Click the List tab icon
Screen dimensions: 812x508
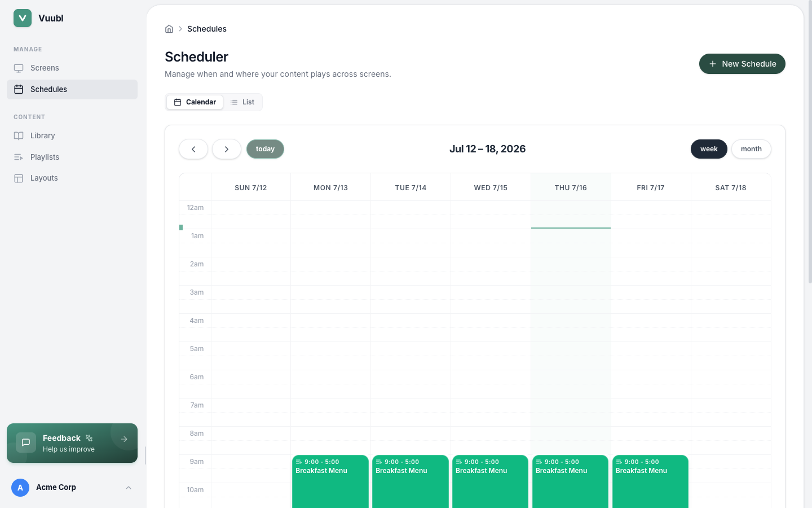[x=234, y=102]
